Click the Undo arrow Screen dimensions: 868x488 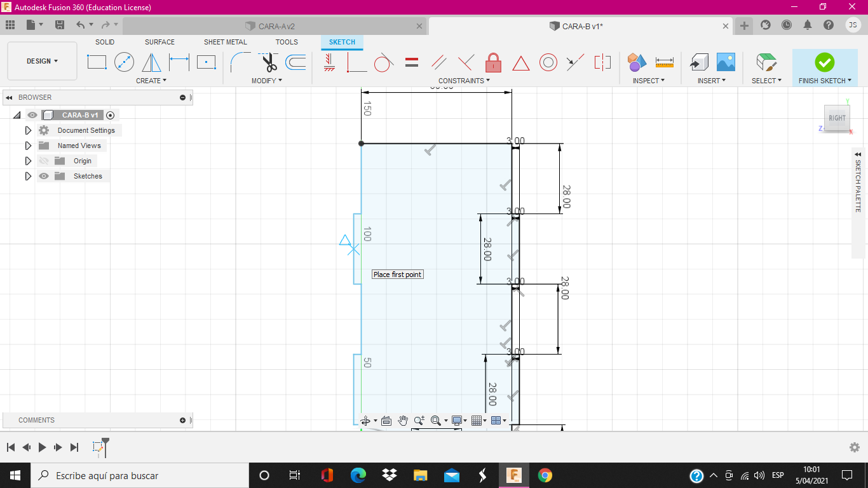tap(80, 25)
